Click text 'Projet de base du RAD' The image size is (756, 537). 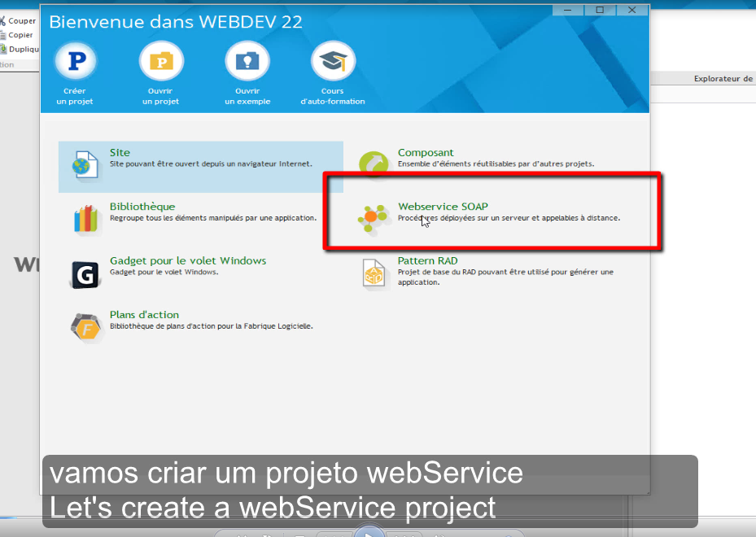(x=436, y=272)
